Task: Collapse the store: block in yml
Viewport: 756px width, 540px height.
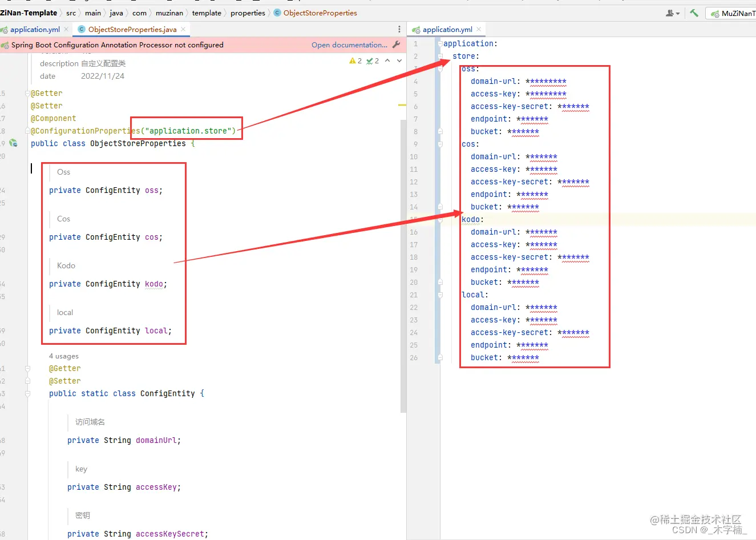Action: click(x=440, y=56)
